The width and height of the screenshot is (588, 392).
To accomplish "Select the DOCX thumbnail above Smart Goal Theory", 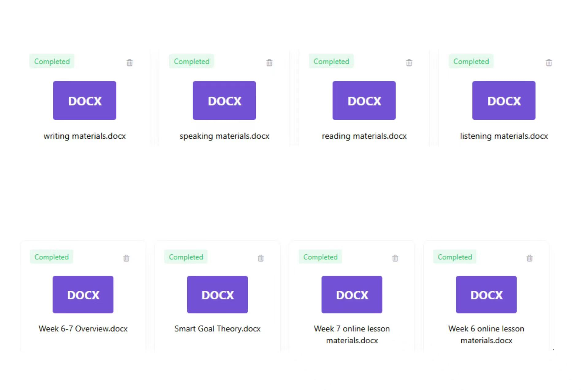I will coord(218,294).
